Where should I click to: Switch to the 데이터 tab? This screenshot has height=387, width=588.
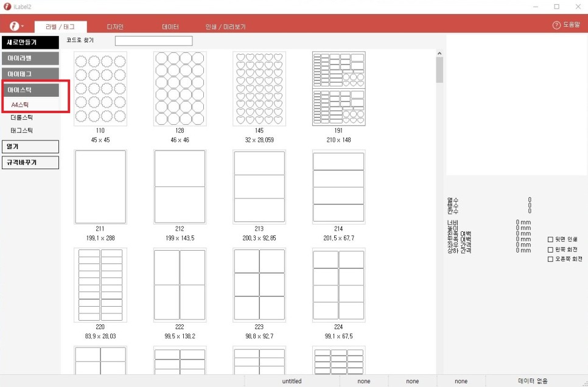170,27
